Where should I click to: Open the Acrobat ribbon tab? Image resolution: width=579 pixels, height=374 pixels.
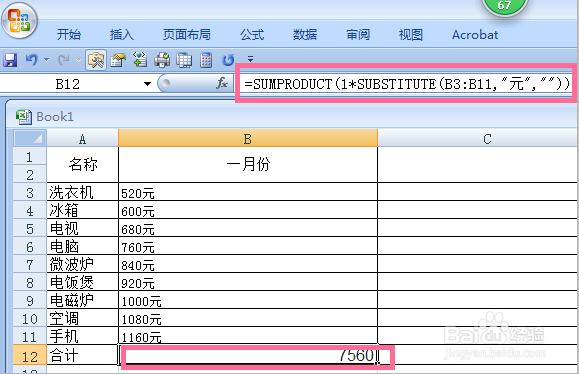475,35
